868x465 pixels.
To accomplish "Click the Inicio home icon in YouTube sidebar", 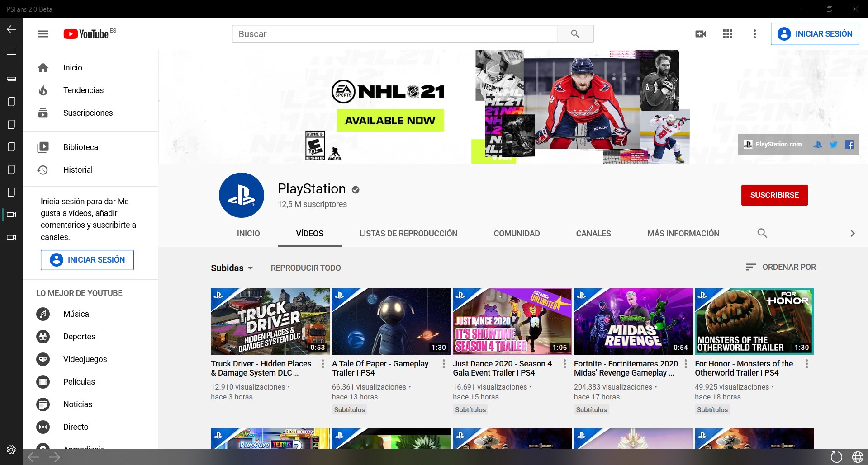I will pos(43,68).
